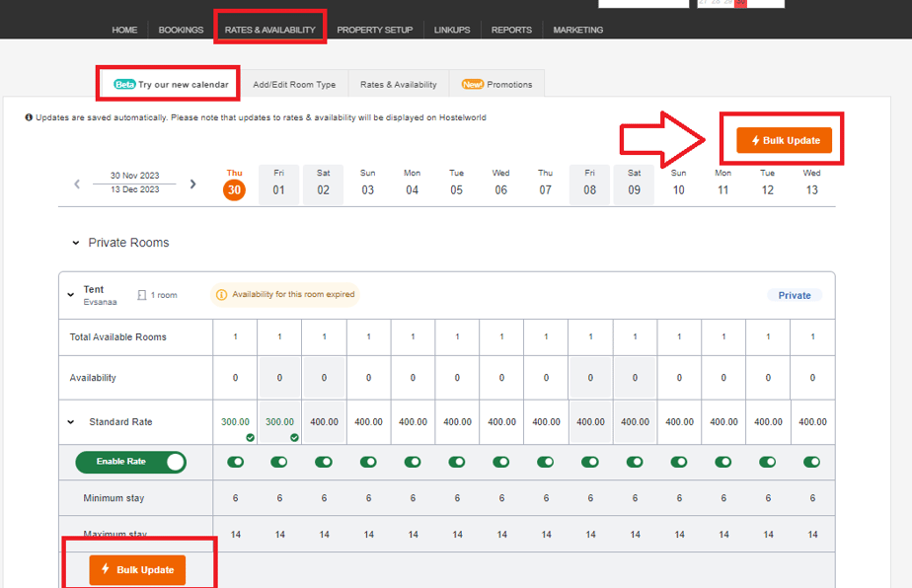Click the Beta badge on new calendar tab
The width and height of the screenshot is (912, 588).
click(x=124, y=85)
